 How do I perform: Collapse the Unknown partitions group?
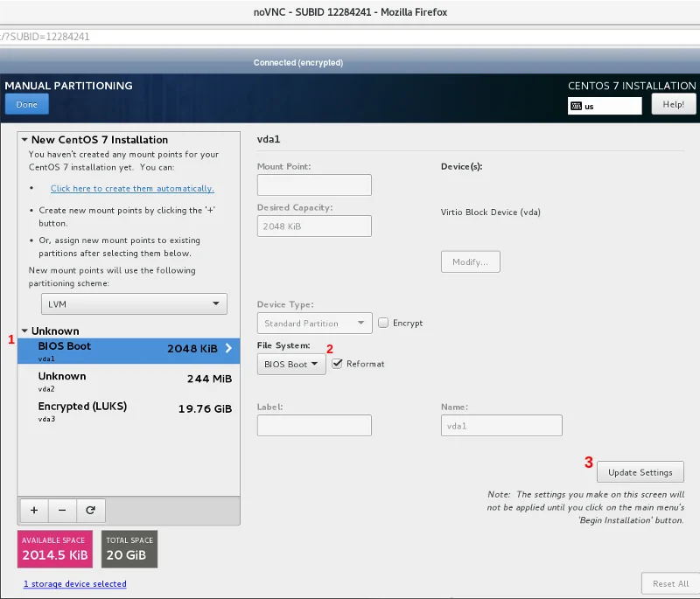point(24,331)
